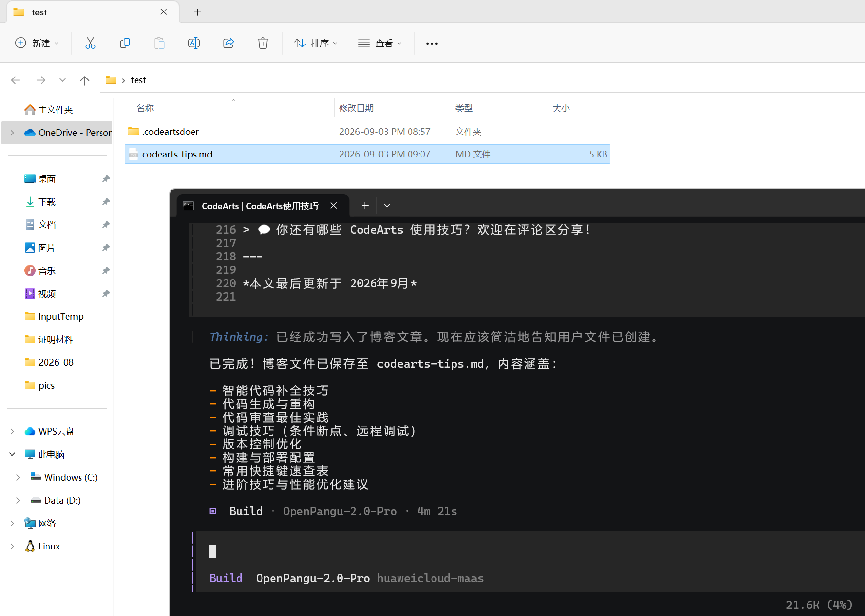Click the Rename icon in toolbar
Viewport: 865px width, 616px height.
194,43
